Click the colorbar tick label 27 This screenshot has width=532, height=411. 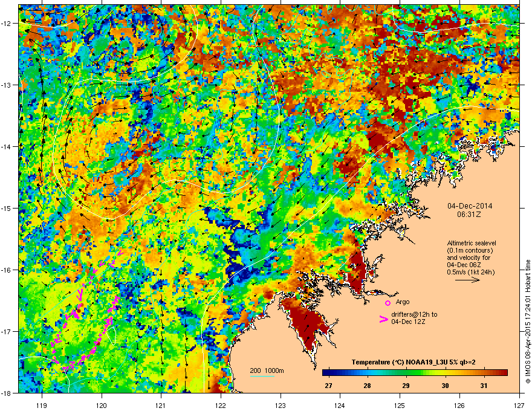point(328,386)
